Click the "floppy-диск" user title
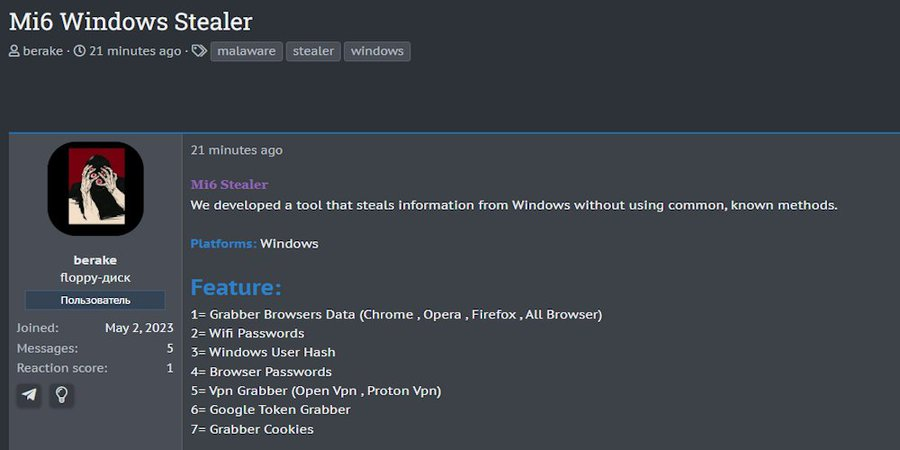 [95, 277]
